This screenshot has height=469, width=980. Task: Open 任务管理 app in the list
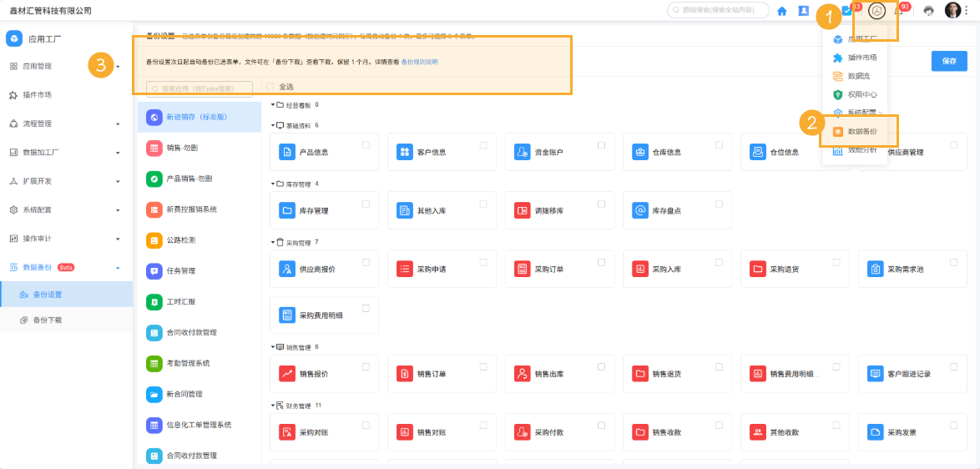point(154,270)
